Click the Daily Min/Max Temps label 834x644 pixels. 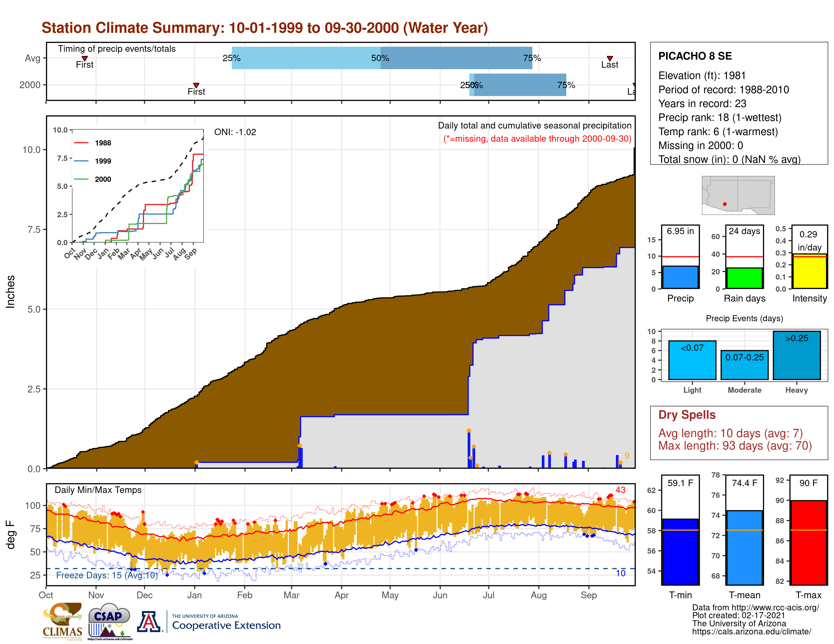98,490
